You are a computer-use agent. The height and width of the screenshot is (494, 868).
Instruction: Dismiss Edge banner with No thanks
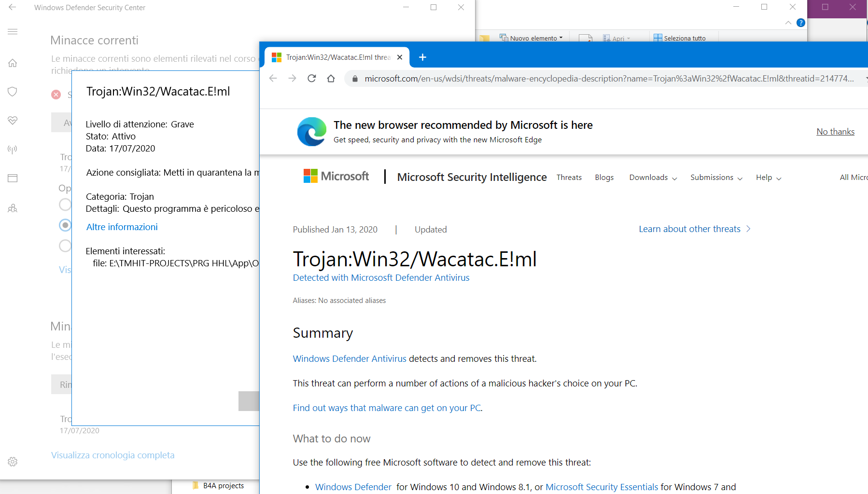(835, 132)
